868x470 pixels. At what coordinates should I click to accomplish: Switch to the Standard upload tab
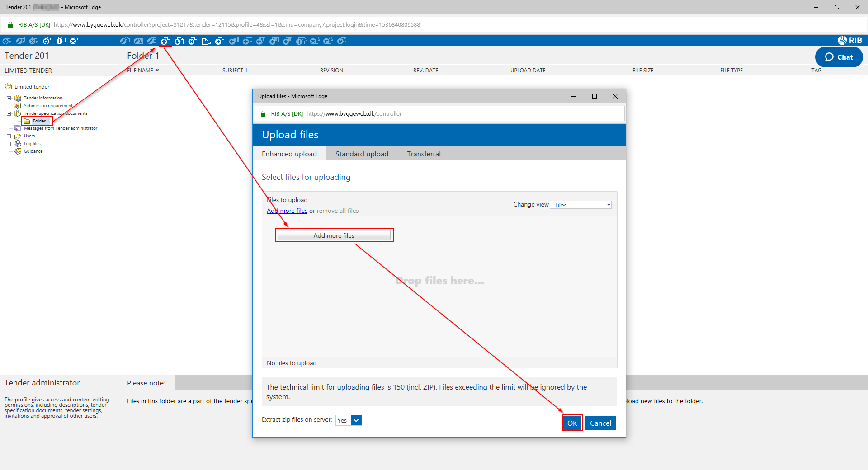(362, 154)
